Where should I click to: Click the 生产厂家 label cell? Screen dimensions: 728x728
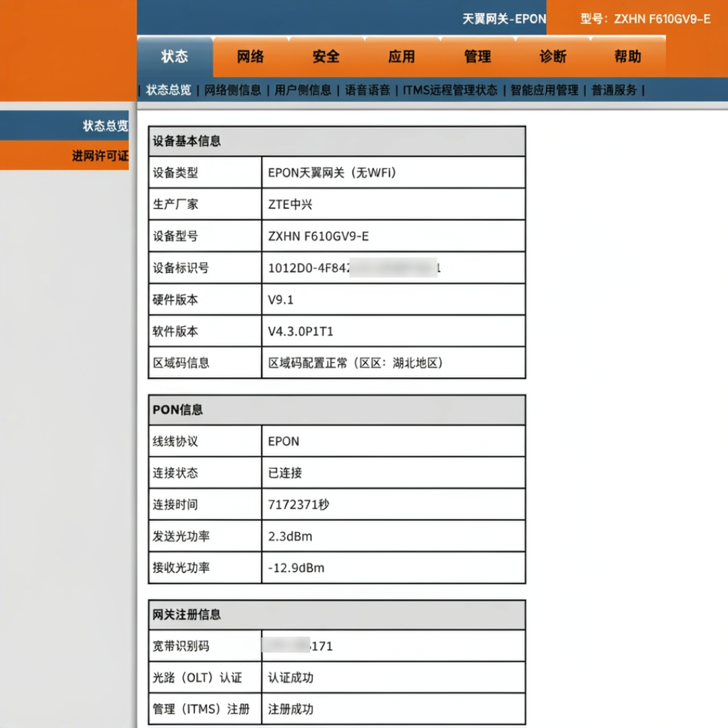click(205, 204)
